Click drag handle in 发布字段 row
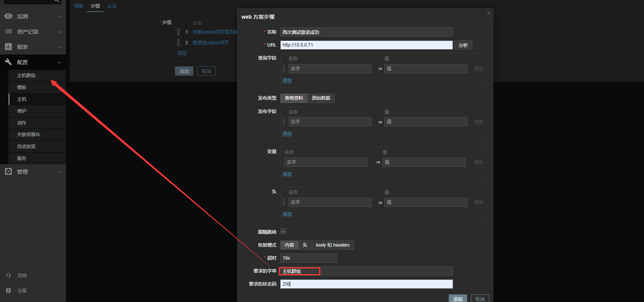 point(284,122)
